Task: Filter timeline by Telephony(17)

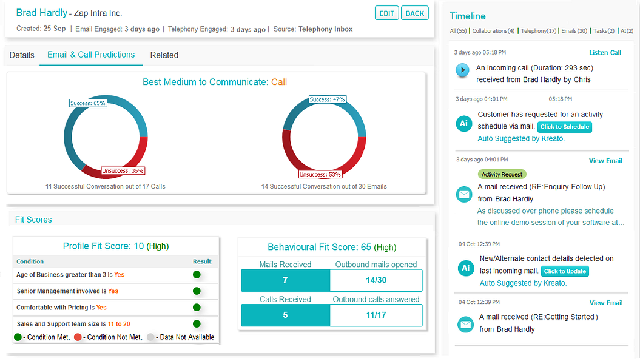Action: (x=538, y=30)
